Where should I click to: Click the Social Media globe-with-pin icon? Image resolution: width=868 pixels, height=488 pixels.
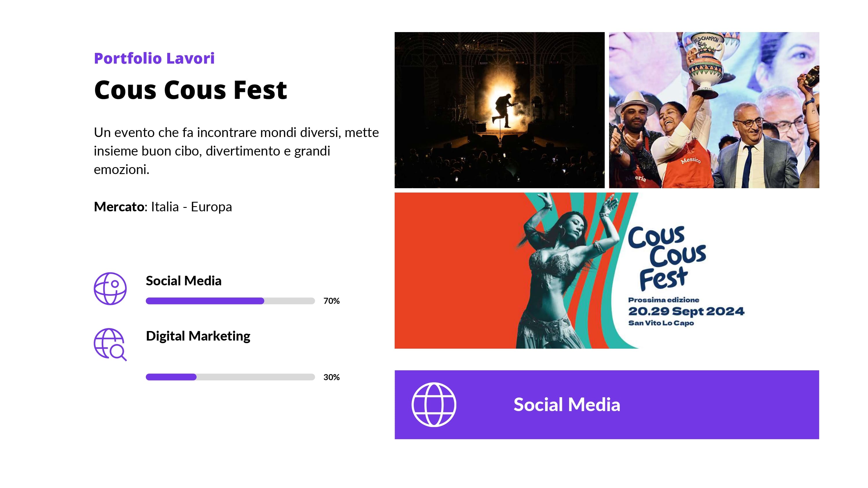point(110,289)
